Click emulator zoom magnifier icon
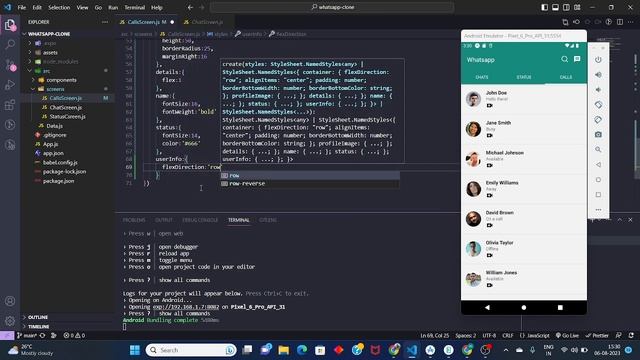The height and width of the screenshot is (360, 640). 598,149
